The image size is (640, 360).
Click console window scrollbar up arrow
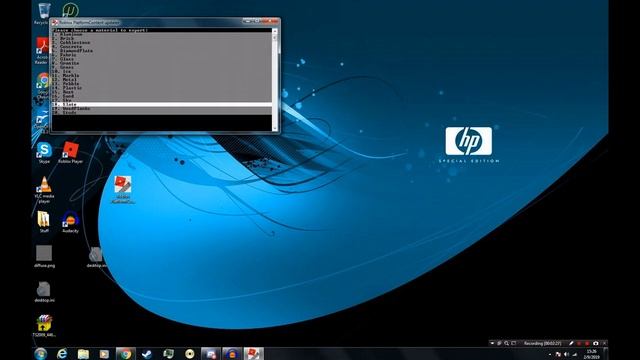(275, 31)
